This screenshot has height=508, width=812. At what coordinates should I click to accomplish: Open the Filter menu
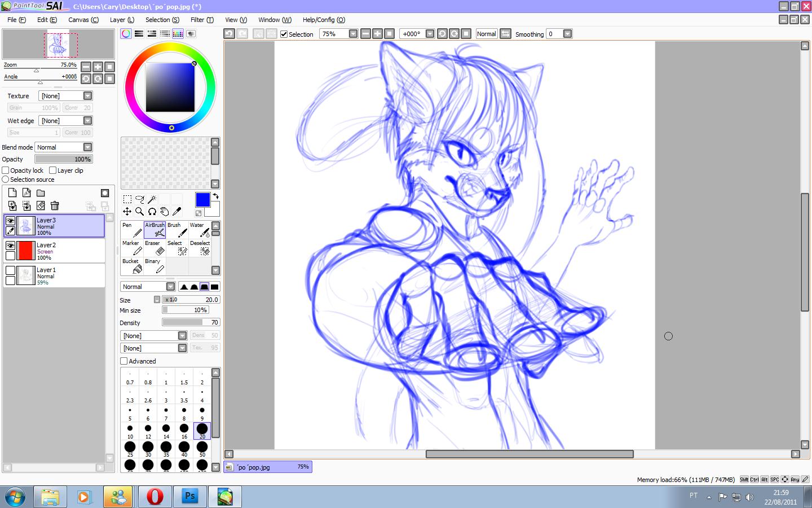click(x=201, y=20)
